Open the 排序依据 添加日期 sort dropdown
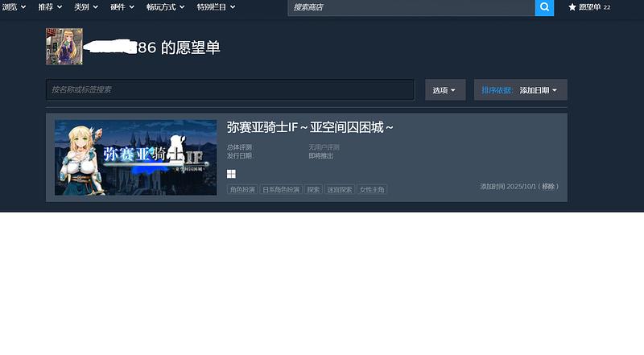The height and width of the screenshot is (355, 644). point(520,90)
